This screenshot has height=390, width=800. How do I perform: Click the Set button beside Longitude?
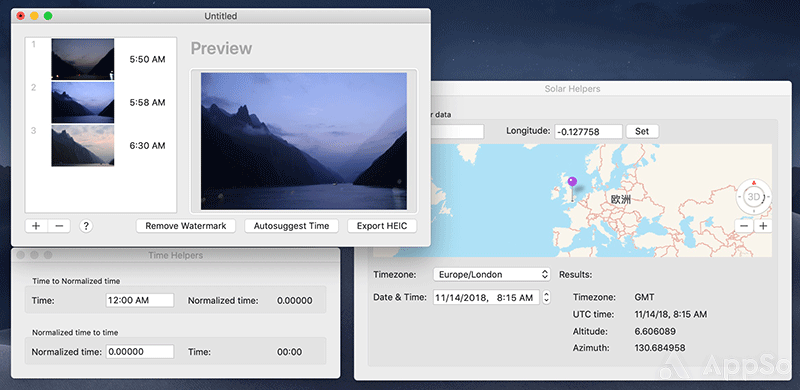click(642, 131)
